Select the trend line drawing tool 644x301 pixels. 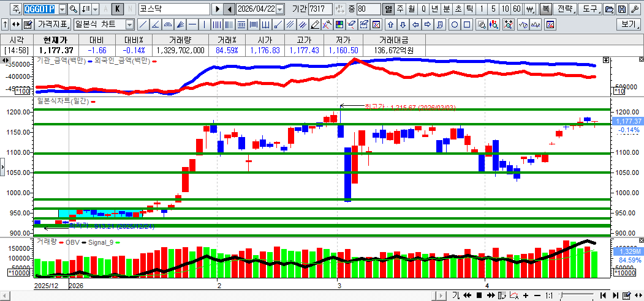pyautogui.click(x=143, y=24)
